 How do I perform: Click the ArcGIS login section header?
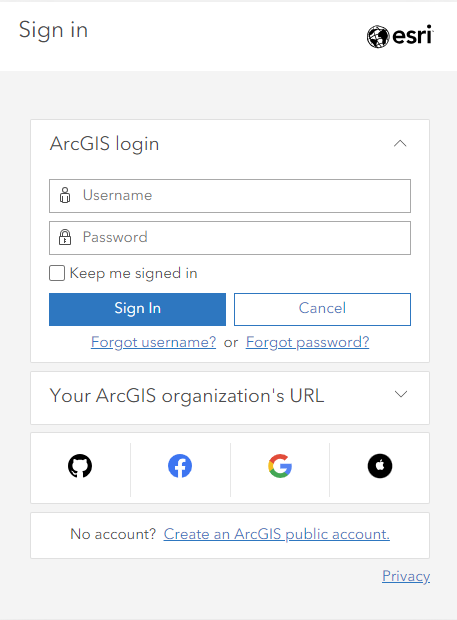[230, 144]
